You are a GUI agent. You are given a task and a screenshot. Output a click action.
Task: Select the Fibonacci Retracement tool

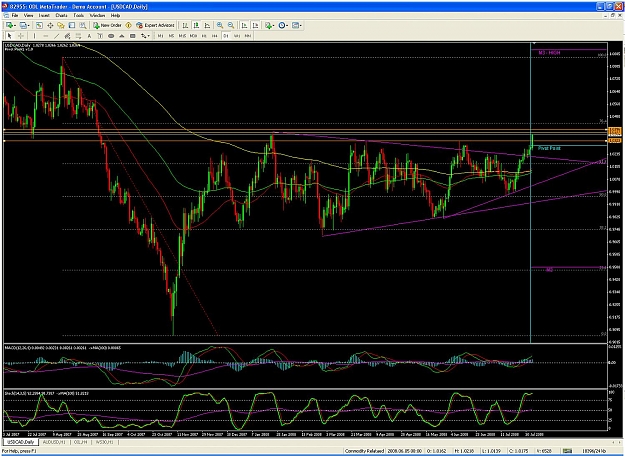pos(78,36)
